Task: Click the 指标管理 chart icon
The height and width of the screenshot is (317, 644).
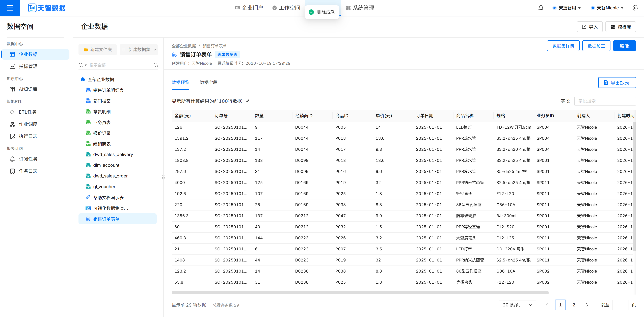Action: tap(12, 66)
